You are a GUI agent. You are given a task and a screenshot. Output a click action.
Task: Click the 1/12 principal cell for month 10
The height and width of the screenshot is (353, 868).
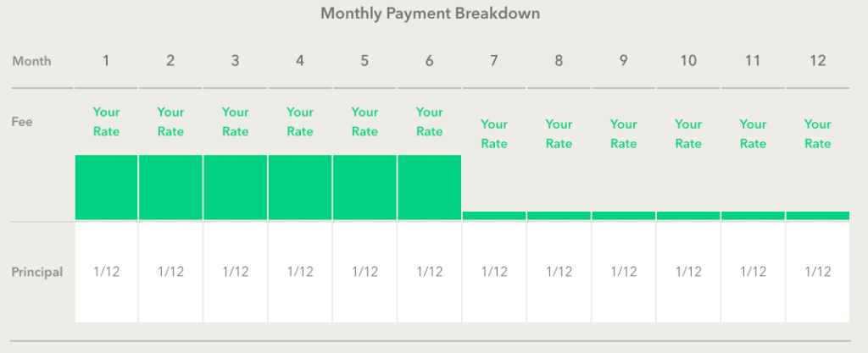coord(688,272)
